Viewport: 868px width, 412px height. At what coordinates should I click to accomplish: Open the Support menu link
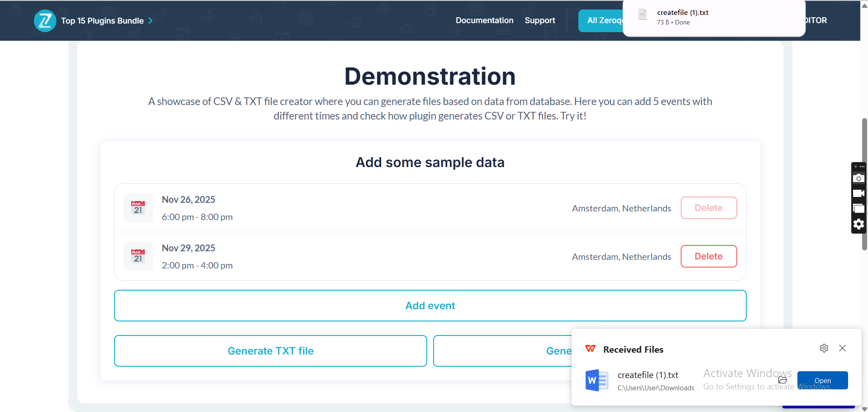[x=539, y=20]
